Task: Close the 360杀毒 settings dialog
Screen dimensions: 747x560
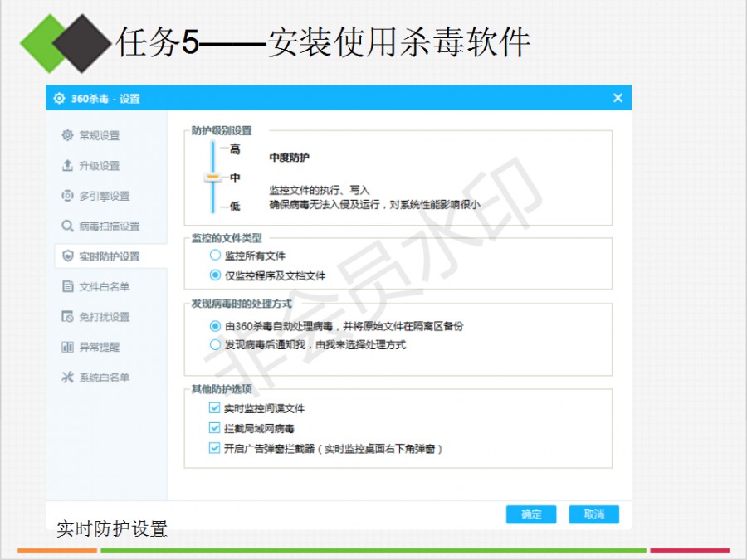Action: pyautogui.click(x=618, y=98)
